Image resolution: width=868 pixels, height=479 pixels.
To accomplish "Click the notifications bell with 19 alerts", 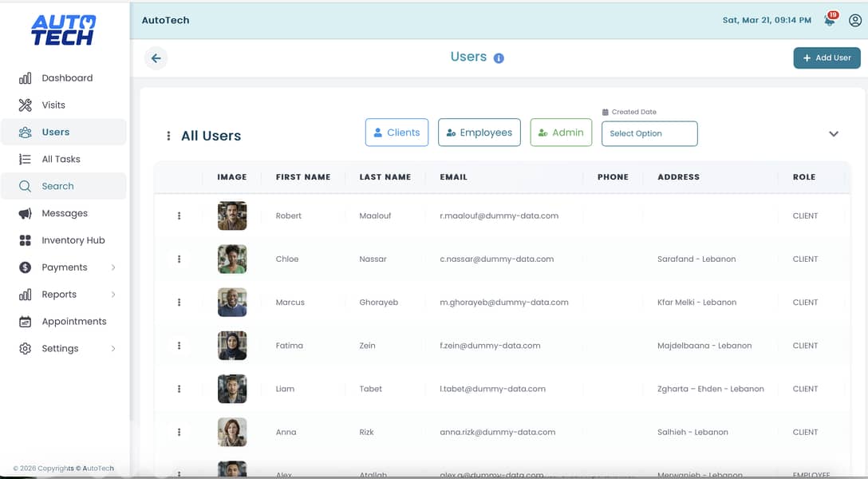I will [829, 19].
